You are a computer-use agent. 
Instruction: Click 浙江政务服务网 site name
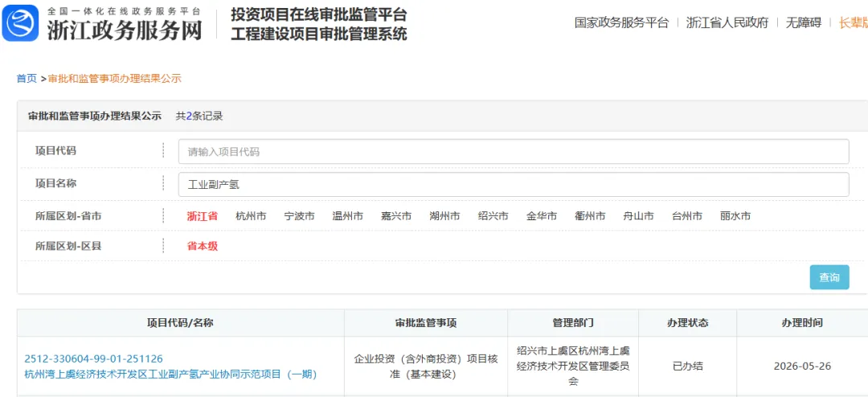click(124, 30)
